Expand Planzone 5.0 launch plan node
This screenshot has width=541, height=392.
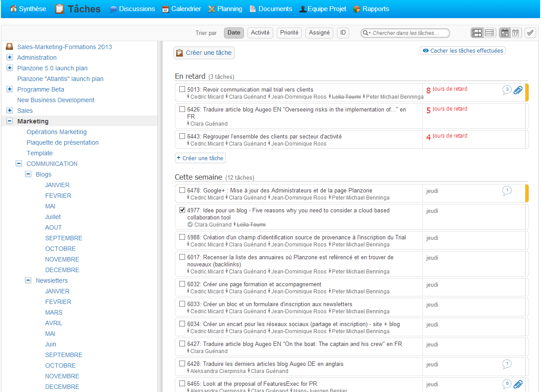(x=10, y=68)
